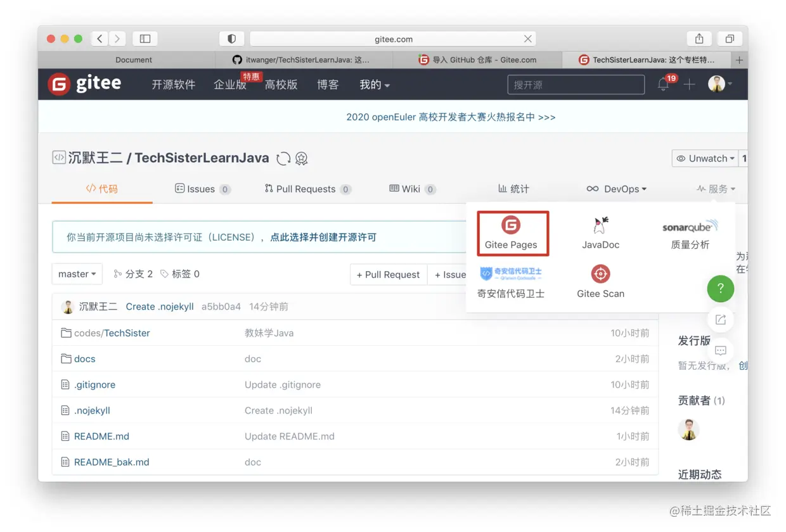Open the README_bak.md file
This screenshot has height=532, width=786.
[x=112, y=462]
